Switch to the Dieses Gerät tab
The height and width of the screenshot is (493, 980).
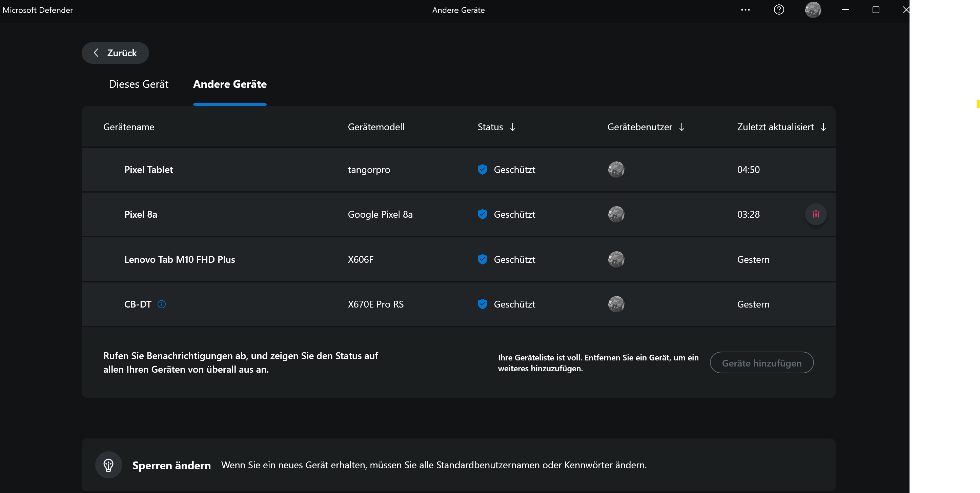139,84
